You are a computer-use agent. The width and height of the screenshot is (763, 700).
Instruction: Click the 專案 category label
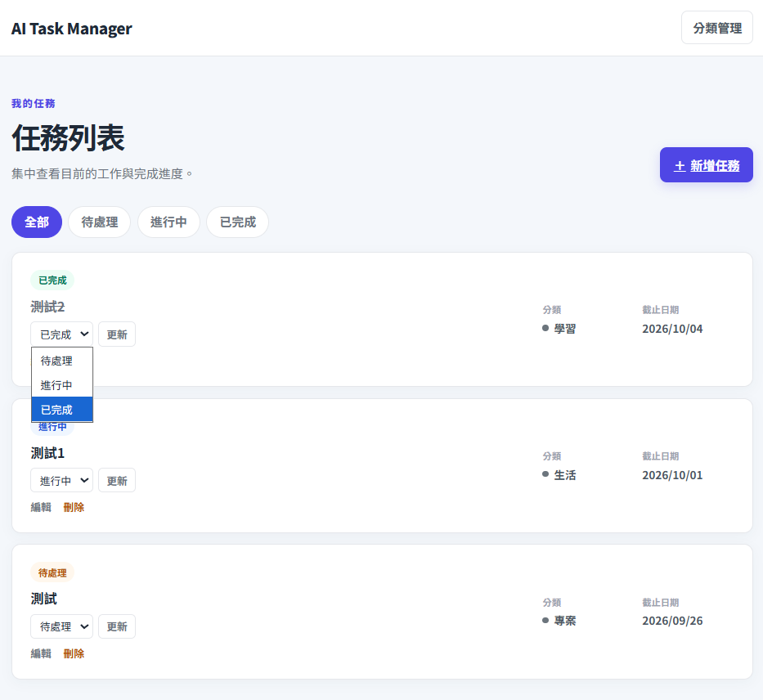(x=565, y=621)
